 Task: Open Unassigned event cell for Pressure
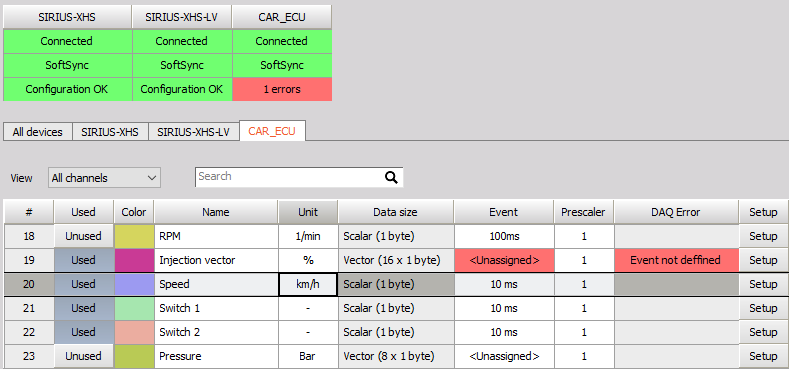pyautogui.click(x=504, y=356)
